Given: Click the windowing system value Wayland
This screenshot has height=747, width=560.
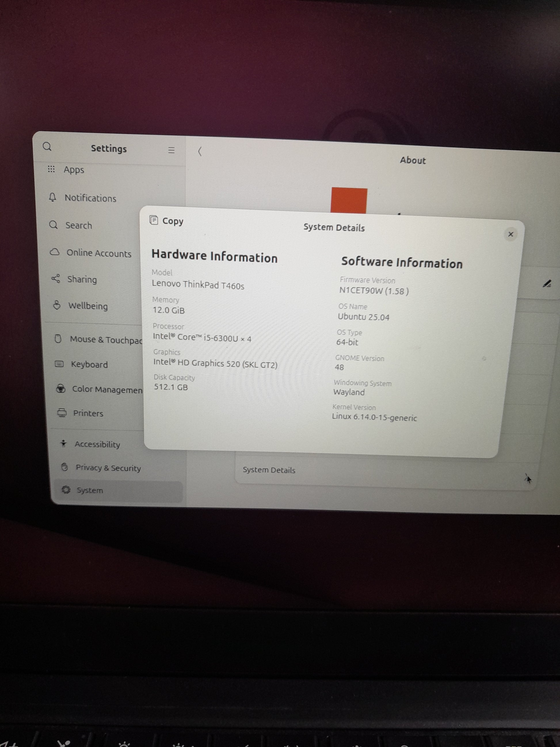Looking at the screenshot, I should coord(349,392).
